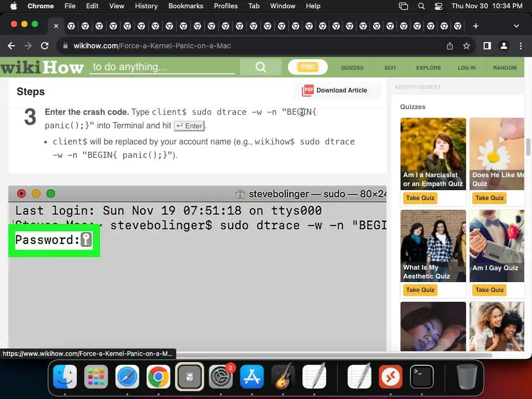Click the Chrome back arrow

click(x=11, y=46)
